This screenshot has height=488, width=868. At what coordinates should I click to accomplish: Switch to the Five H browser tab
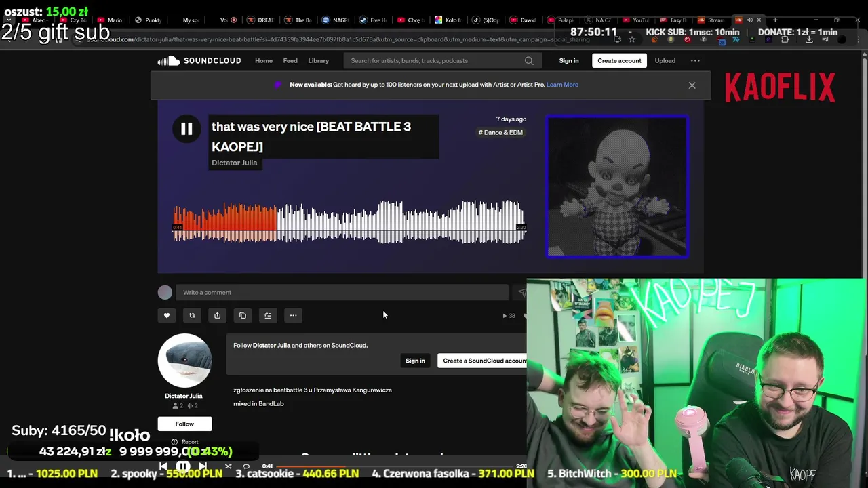372,20
